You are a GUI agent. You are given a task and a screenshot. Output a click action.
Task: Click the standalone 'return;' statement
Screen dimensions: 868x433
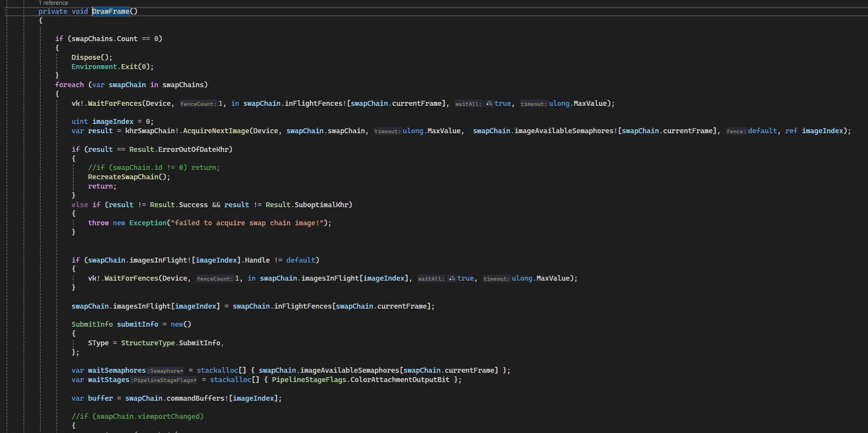pyautogui.click(x=102, y=186)
